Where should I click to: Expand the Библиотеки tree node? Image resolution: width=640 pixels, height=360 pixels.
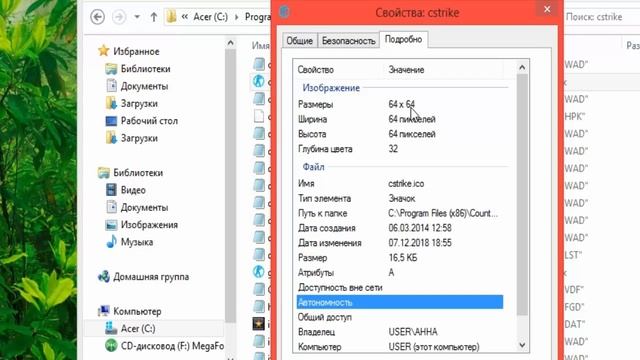click(138, 173)
